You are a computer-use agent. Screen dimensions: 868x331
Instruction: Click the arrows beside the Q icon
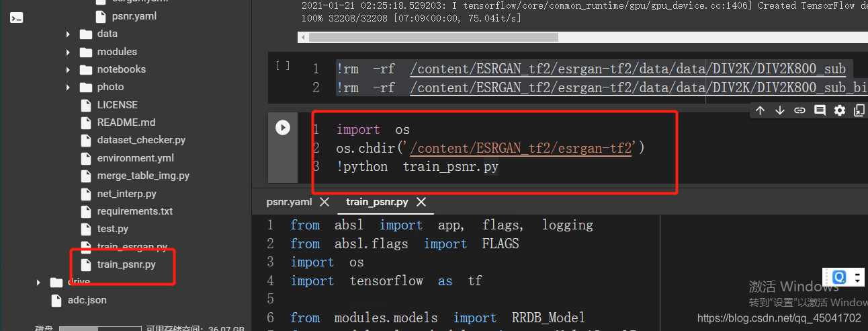click(x=857, y=277)
